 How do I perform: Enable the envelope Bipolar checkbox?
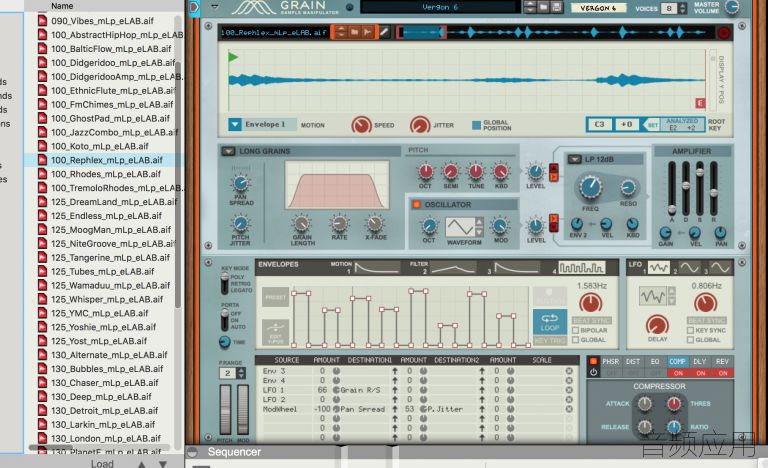click(x=576, y=330)
